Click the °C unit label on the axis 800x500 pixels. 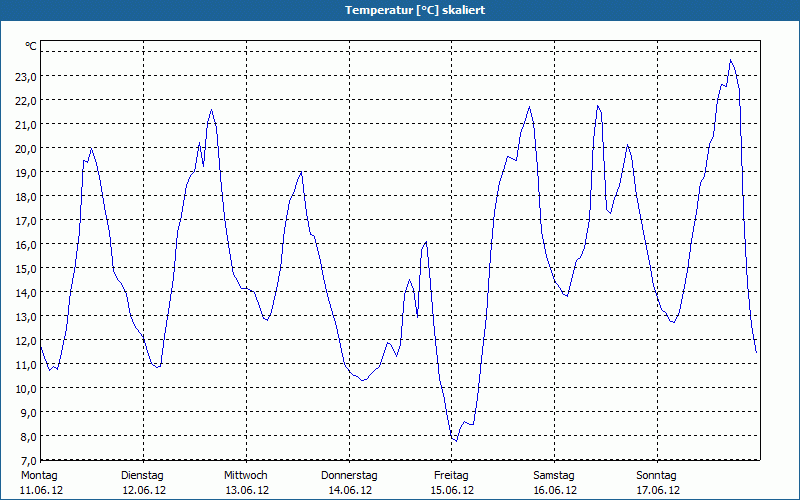click(x=31, y=46)
